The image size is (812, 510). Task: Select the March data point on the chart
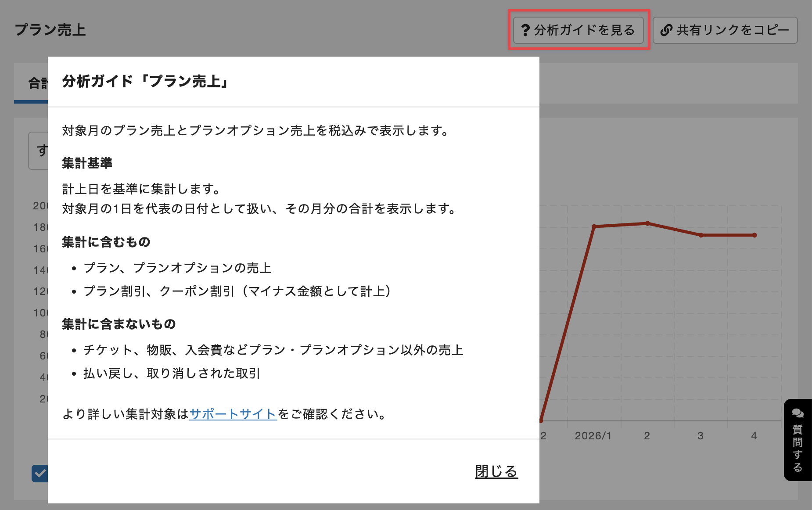click(x=701, y=235)
